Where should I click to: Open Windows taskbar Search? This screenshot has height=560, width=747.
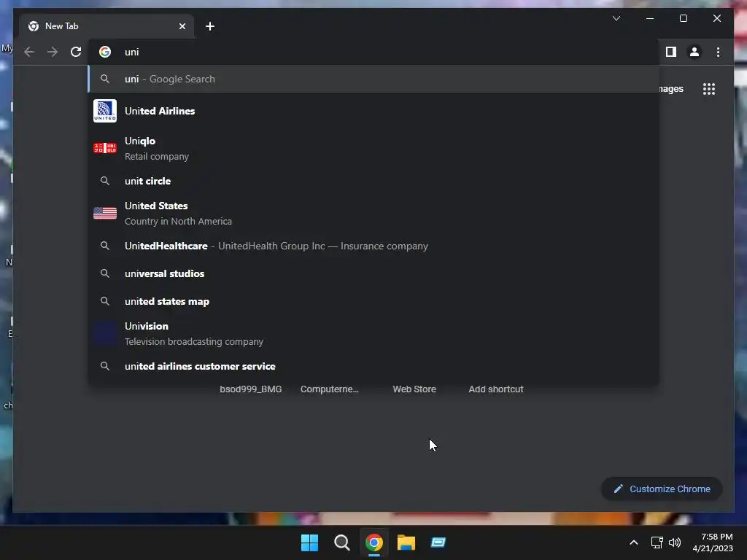(x=342, y=542)
